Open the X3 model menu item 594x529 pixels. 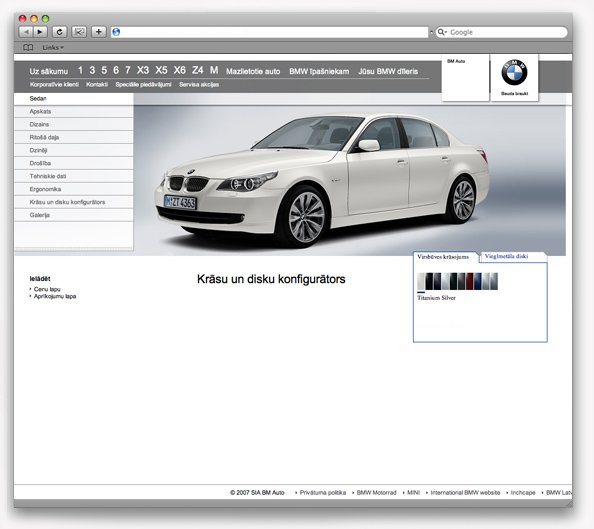point(143,70)
